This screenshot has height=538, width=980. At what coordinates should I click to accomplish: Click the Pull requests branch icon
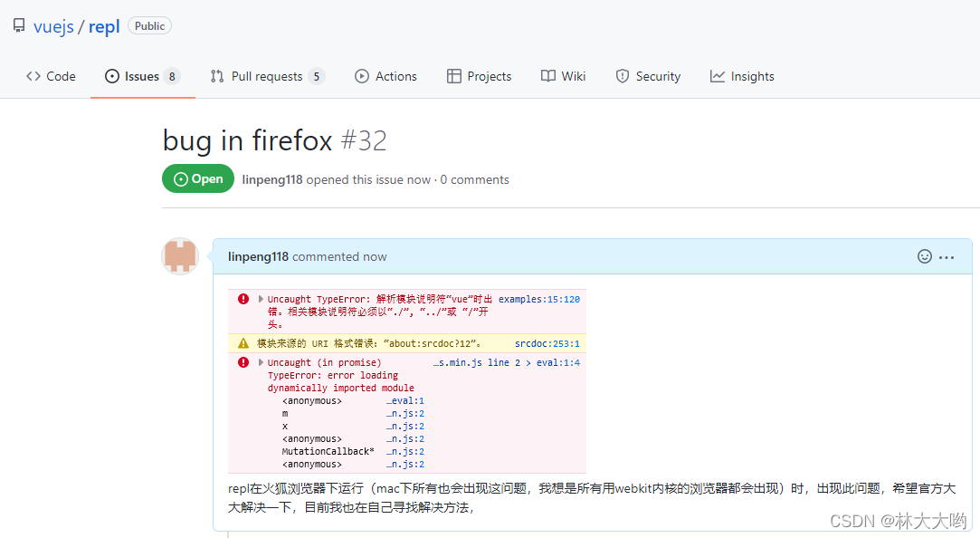[217, 76]
